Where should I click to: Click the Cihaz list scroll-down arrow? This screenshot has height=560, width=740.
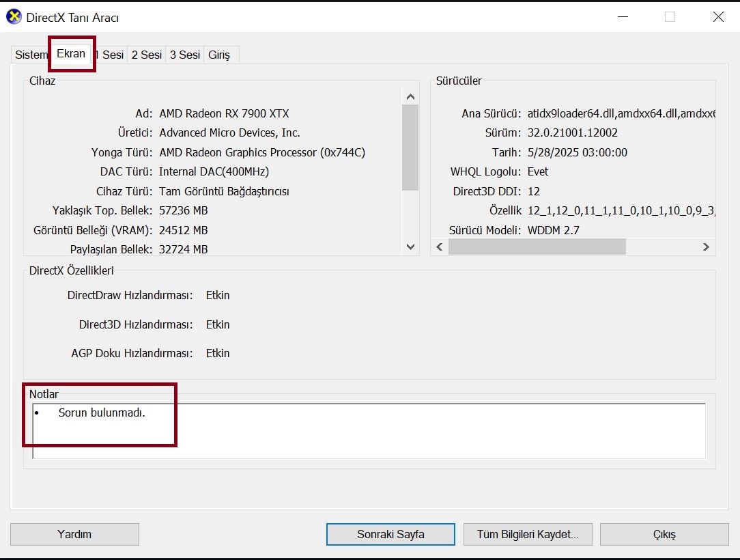click(x=410, y=247)
